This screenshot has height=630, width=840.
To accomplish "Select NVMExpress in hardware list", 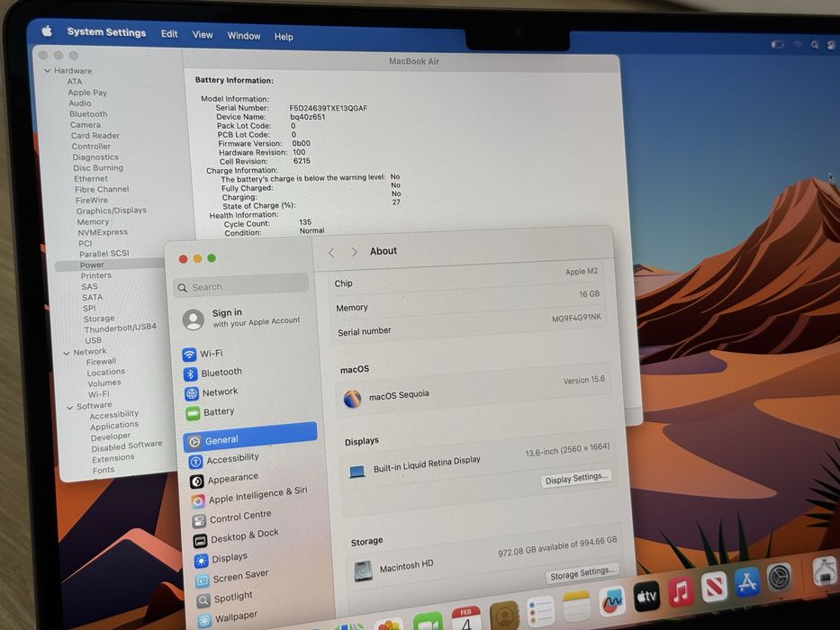I will (x=103, y=232).
